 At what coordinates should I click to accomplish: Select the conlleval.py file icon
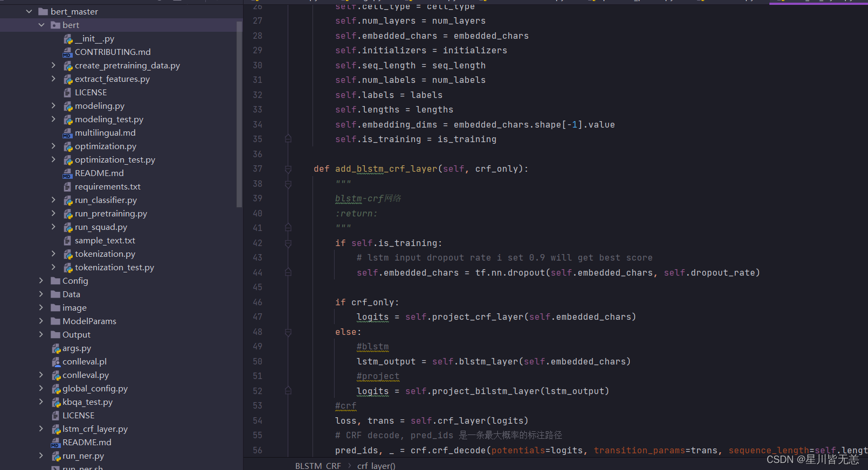[55, 375]
